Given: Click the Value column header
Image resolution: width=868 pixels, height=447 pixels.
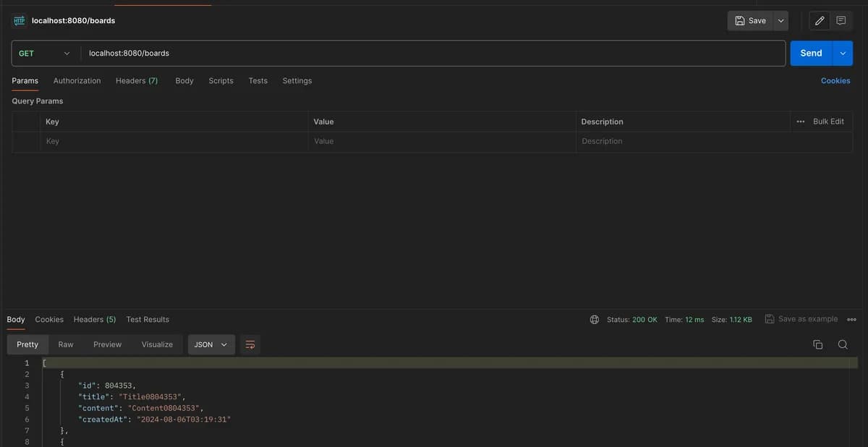Looking at the screenshot, I should (x=323, y=122).
